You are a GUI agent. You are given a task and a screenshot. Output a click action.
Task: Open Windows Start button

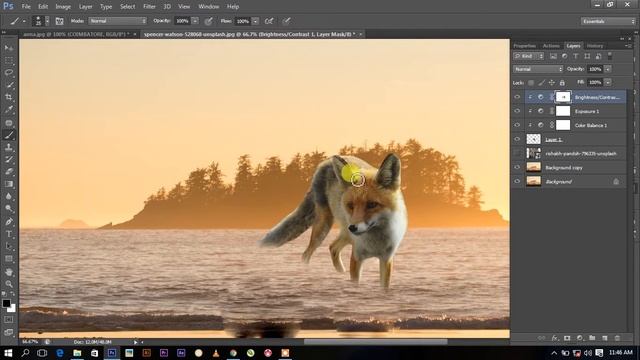(x=8, y=353)
